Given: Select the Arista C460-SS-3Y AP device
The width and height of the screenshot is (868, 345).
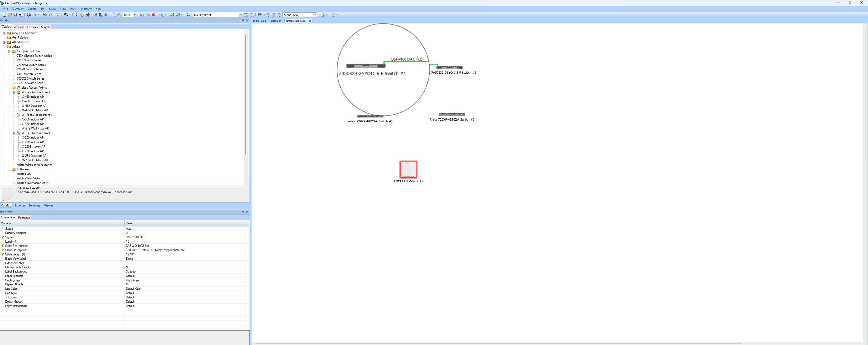Looking at the screenshot, I should 408,170.
